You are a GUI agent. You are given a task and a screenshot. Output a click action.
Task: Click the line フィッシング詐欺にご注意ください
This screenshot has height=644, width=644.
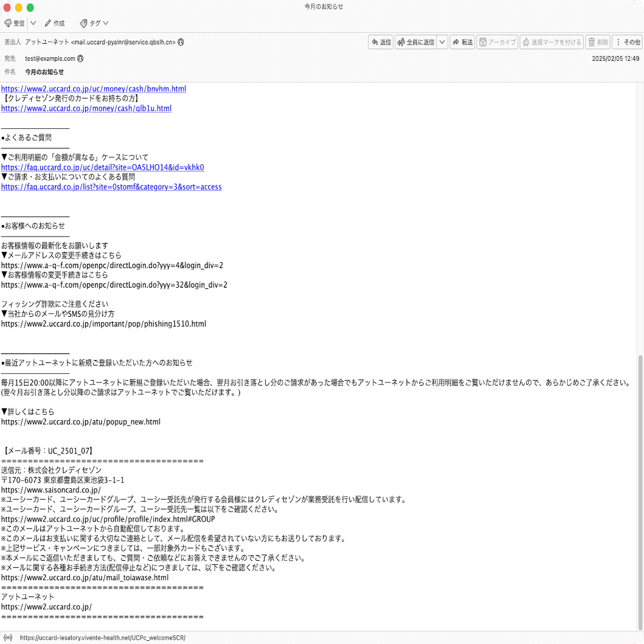(55, 304)
